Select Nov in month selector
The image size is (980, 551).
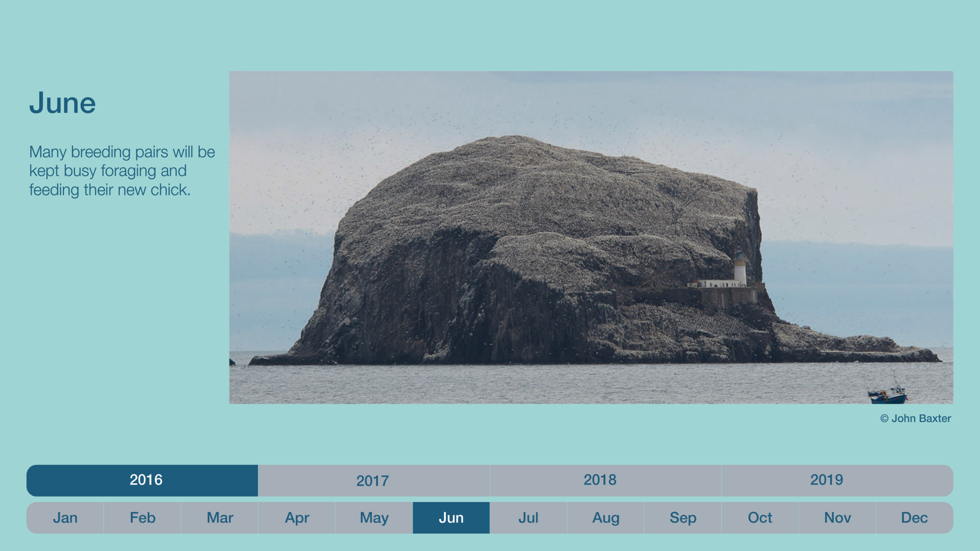point(837,518)
